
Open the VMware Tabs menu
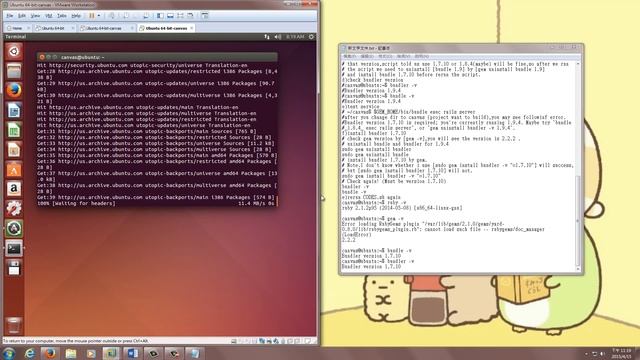(x=62, y=16)
